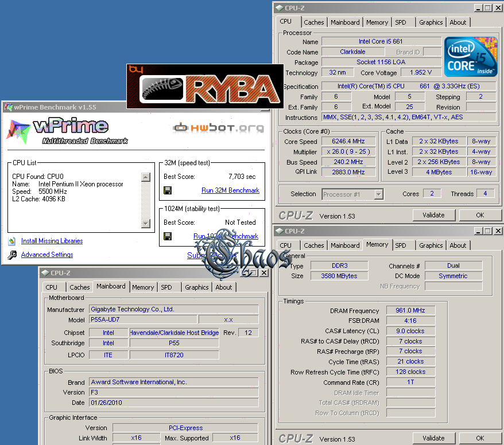The image size is (504, 445).
Task: Open Graphics tab in top CPU-Z window
Action: [431, 22]
